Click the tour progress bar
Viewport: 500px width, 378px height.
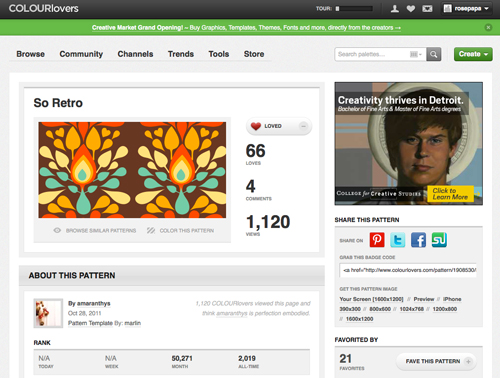354,9
